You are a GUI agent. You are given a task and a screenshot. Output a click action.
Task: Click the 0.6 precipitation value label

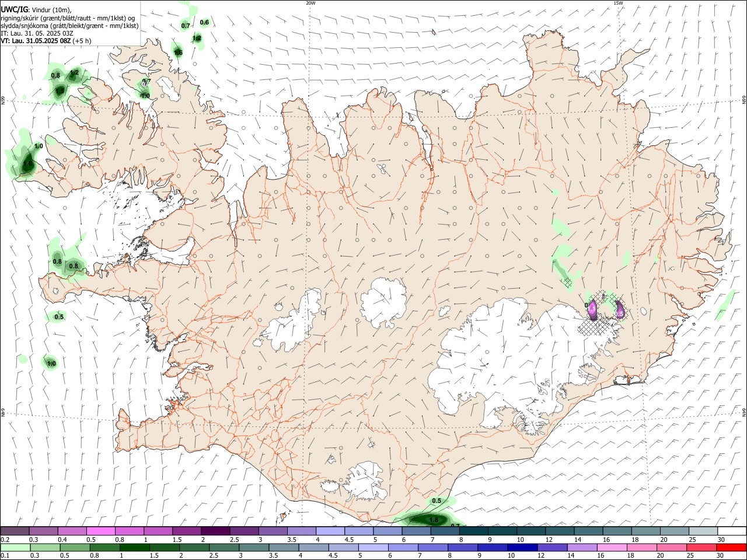click(204, 22)
